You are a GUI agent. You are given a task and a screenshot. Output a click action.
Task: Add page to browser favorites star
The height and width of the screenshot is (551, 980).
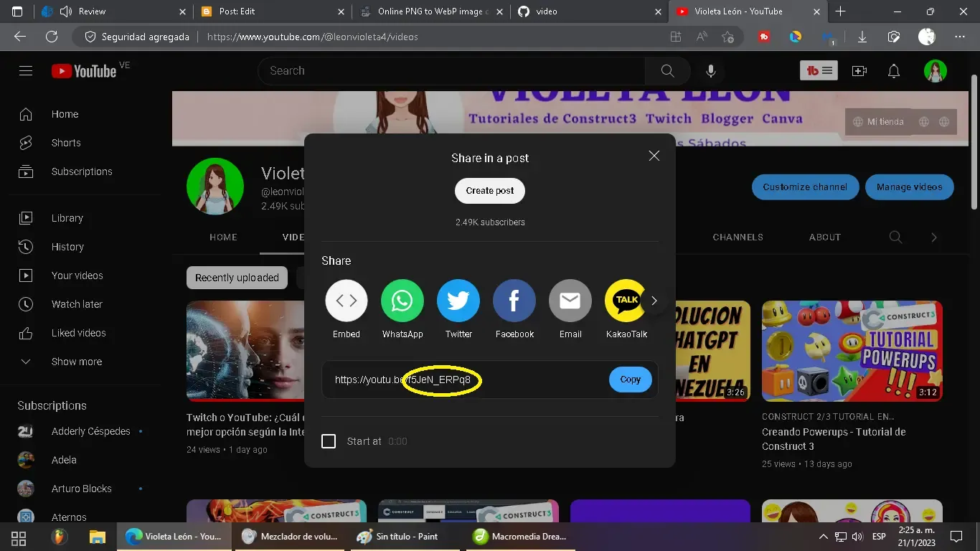click(727, 37)
